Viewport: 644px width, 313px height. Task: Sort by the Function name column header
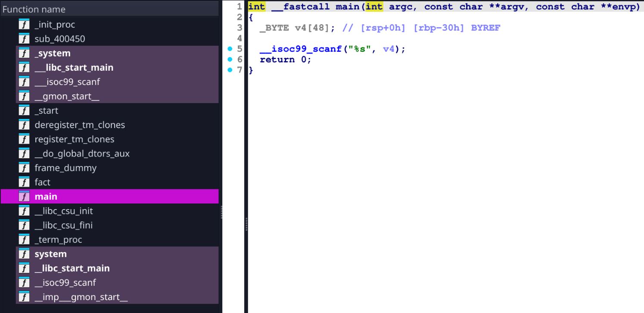[34, 9]
